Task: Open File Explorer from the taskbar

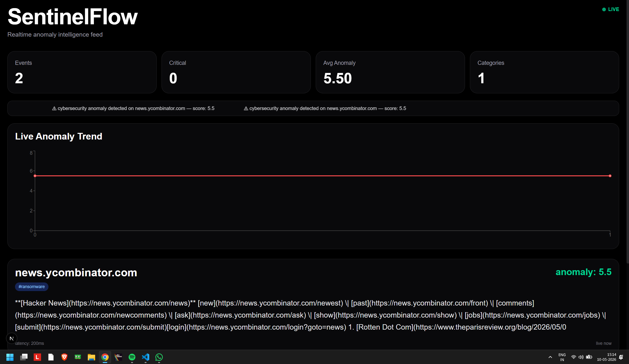Action: click(x=91, y=357)
